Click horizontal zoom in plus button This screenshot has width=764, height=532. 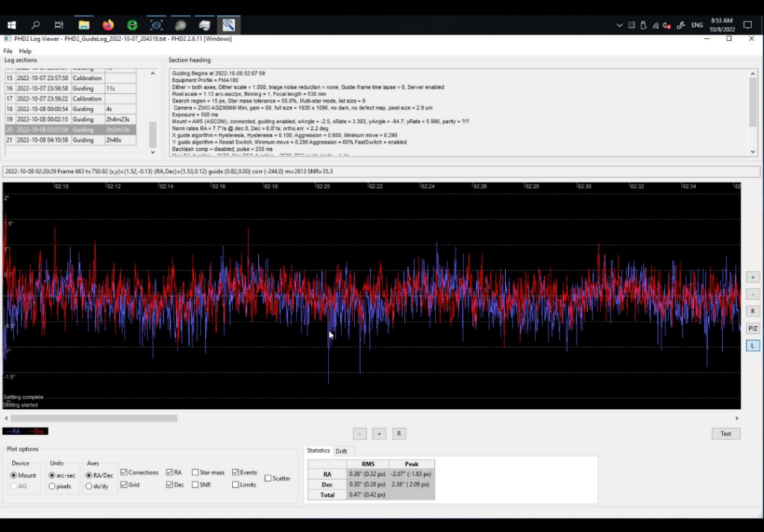[x=379, y=434]
